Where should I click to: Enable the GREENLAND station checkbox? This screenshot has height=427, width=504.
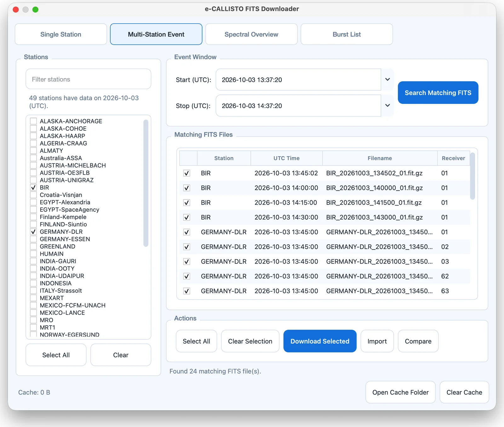tap(33, 247)
